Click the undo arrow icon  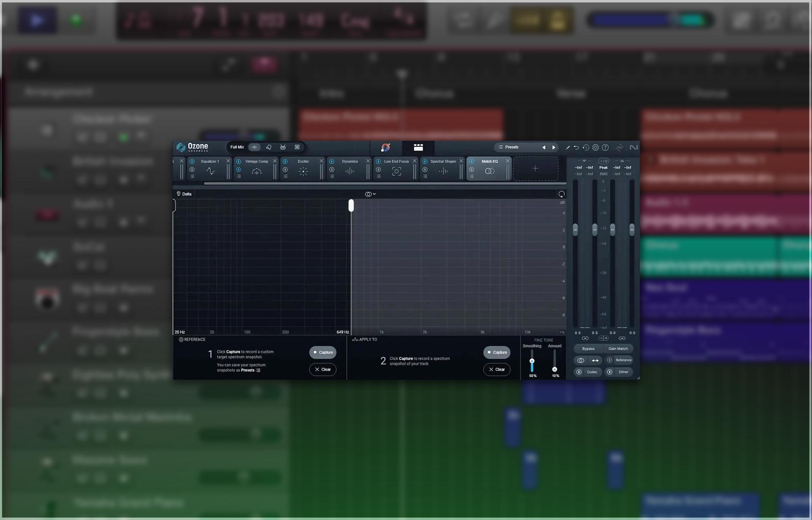click(576, 148)
